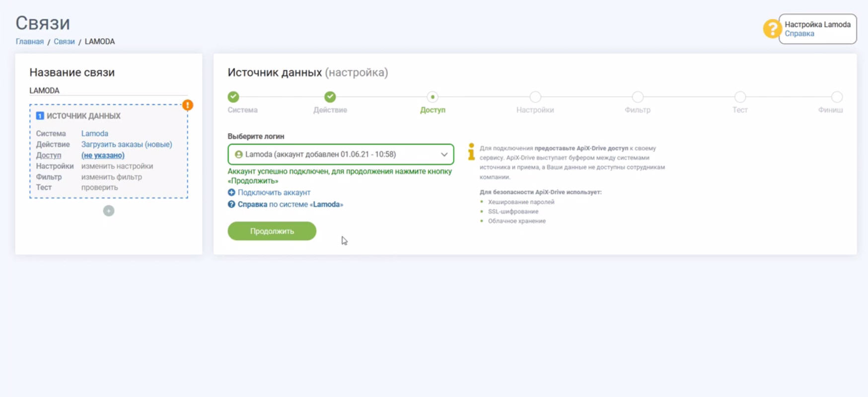Go to Главная breadcrumb
The width and height of the screenshot is (868, 397).
coord(30,42)
